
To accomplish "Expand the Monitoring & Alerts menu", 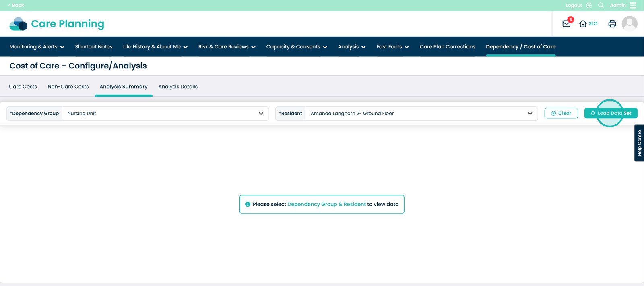I will click(x=37, y=47).
